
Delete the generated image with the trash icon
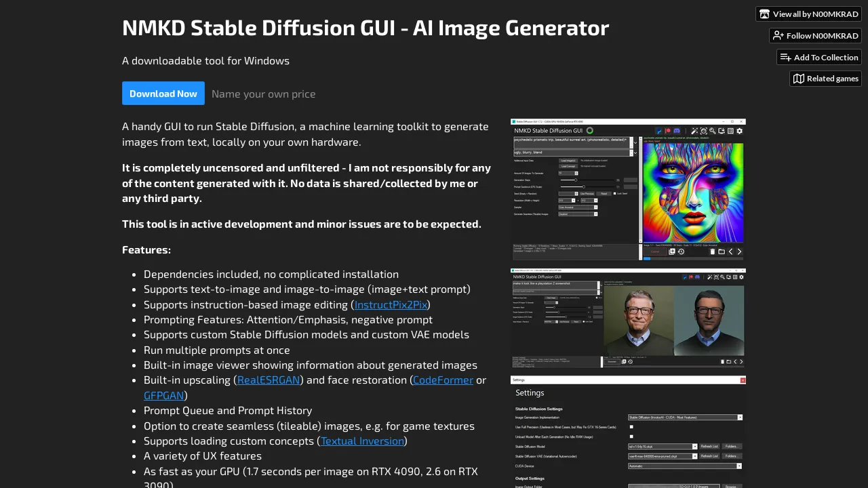point(713,251)
